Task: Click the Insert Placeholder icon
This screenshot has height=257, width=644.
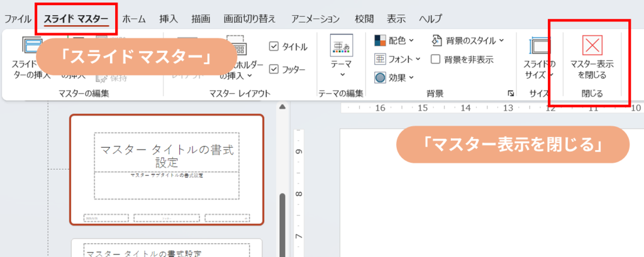Action: (x=236, y=45)
